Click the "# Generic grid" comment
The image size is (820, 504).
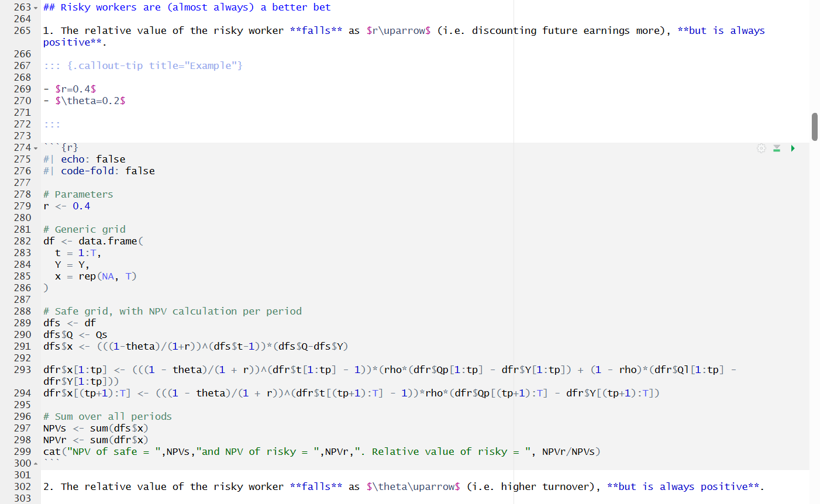tap(84, 229)
